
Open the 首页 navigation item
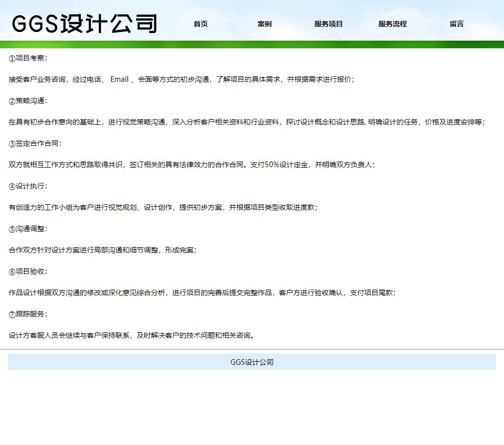pos(201,24)
